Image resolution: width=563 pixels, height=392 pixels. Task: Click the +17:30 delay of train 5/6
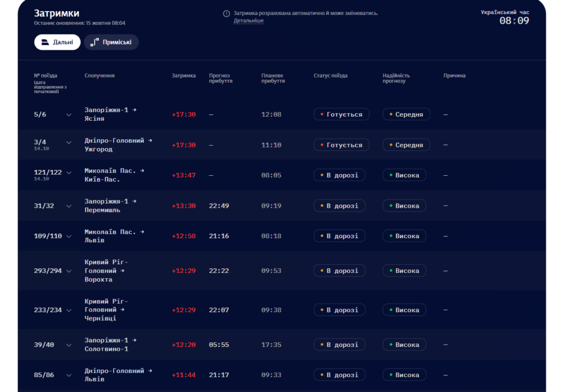[x=184, y=114]
